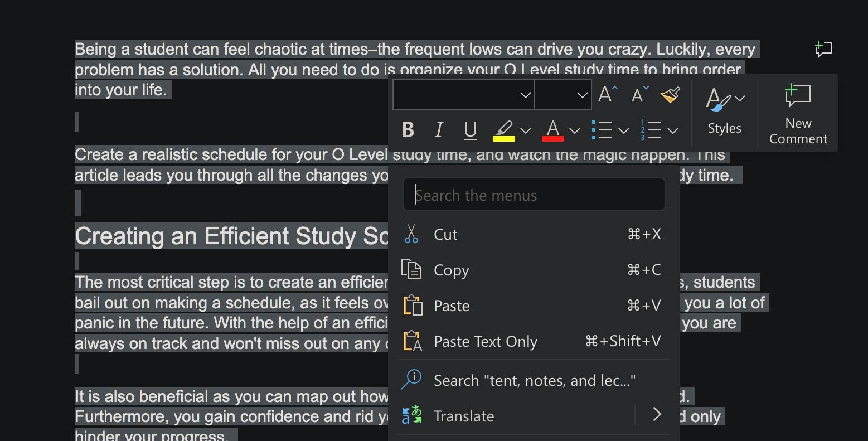Underline the selected text
868x441 pixels.
(x=470, y=130)
